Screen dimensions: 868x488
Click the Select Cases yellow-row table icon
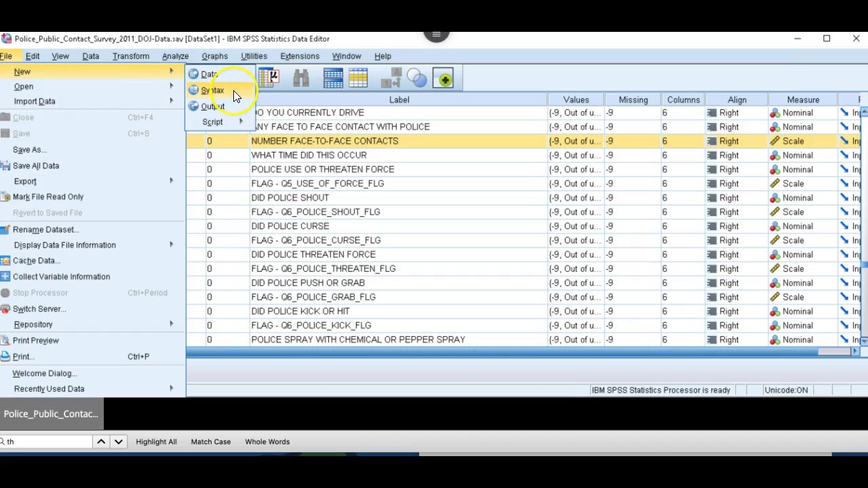(358, 79)
